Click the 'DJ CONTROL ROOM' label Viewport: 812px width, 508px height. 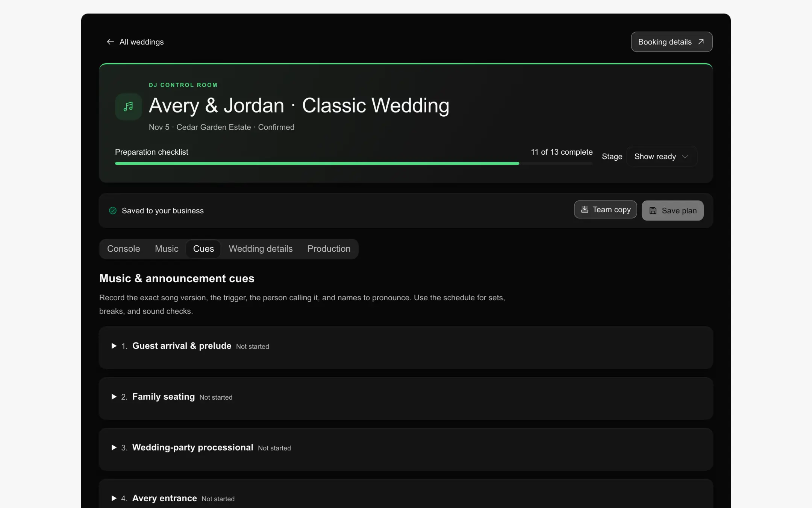pos(183,85)
